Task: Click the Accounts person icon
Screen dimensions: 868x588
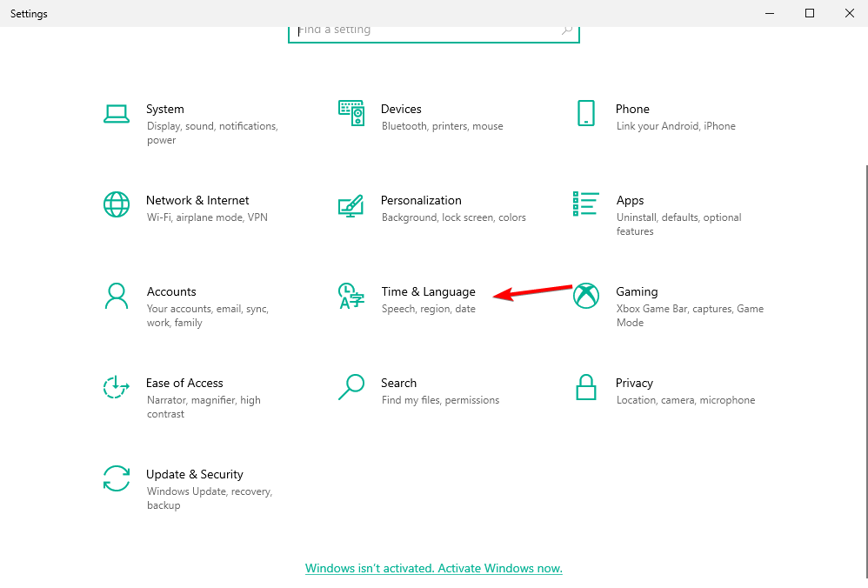Action: coord(117,296)
